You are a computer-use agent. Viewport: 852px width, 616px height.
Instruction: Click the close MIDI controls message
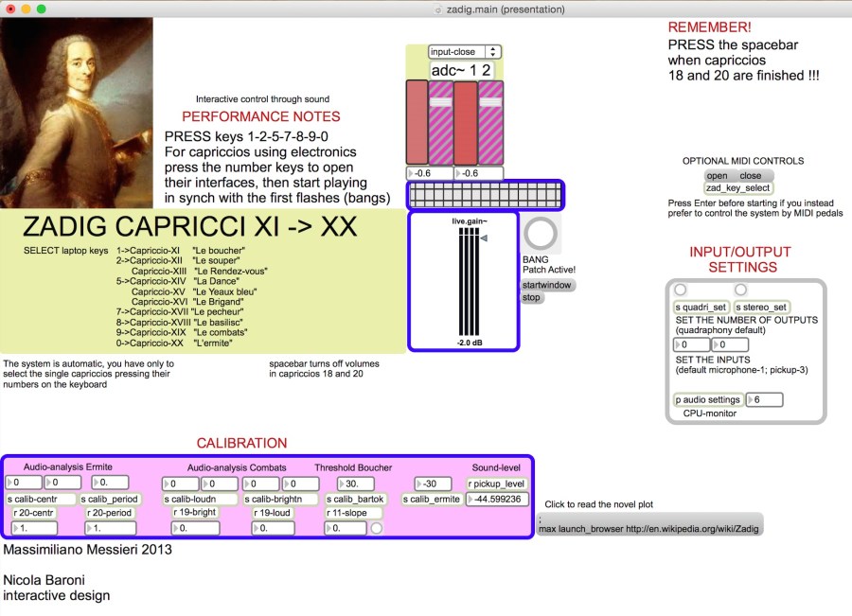(750, 176)
